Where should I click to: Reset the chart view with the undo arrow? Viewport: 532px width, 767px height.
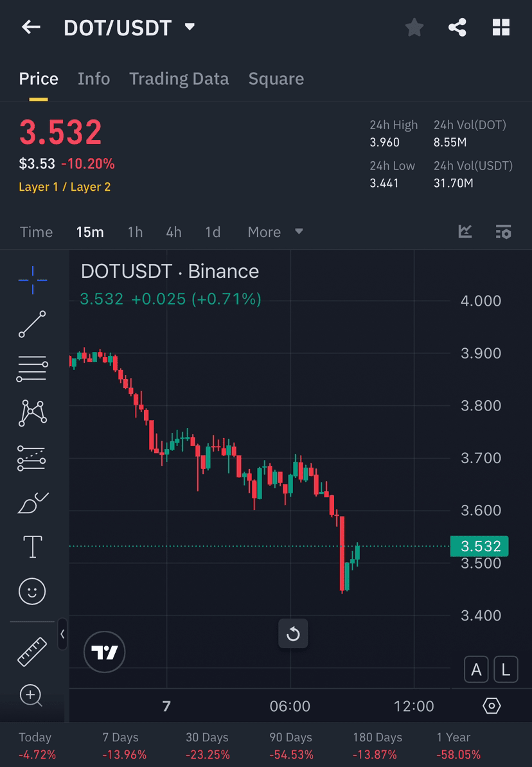tap(293, 633)
